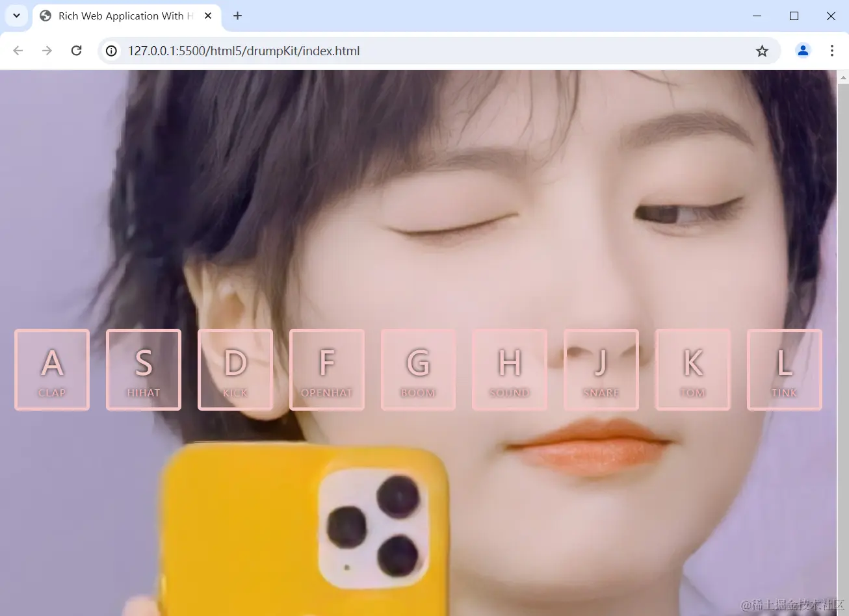Viewport: 849px width, 616px height.
Task: Click the A CLAP drum pad
Action: 51,369
